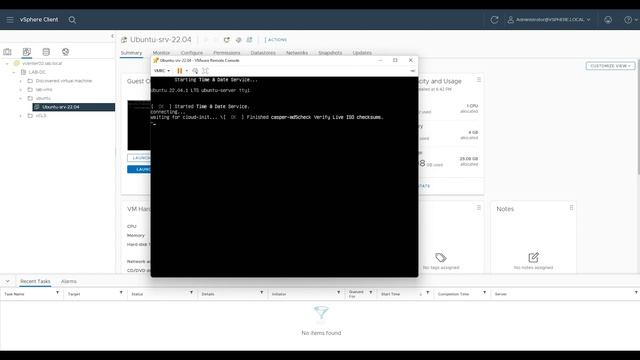Open the Administrator user account menu
The image size is (640, 360).
click(x=549, y=20)
